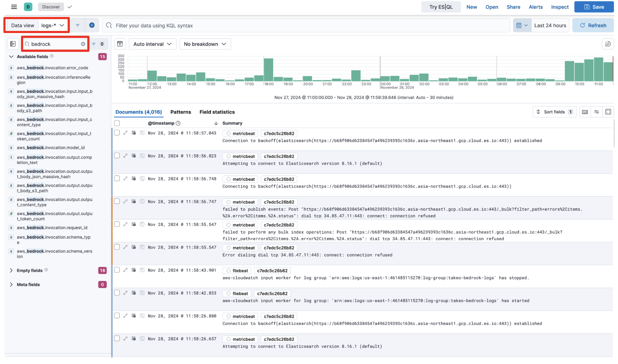Viewport: 618px width, 364px height.
Task: Hide the histogram chart toggle icon
Action: tap(120, 44)
